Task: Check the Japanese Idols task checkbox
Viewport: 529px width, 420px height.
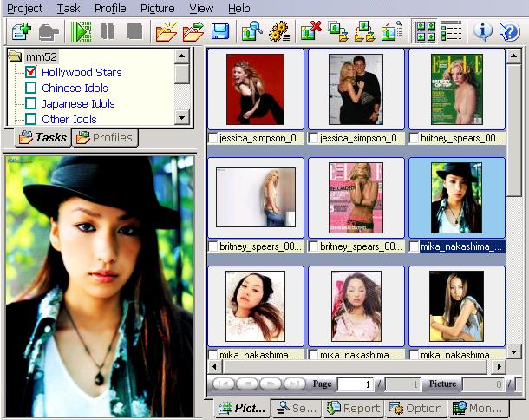Action: click(31, 103)
